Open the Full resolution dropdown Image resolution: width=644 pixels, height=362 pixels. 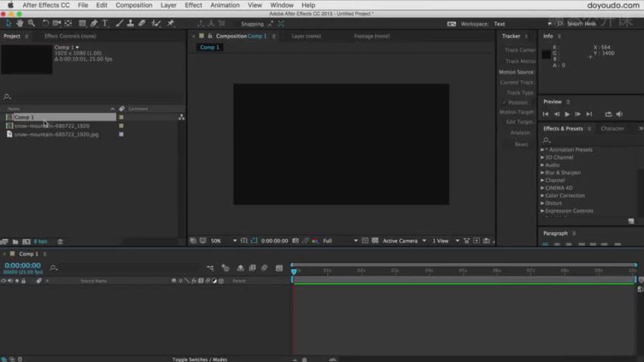point(340,241)
